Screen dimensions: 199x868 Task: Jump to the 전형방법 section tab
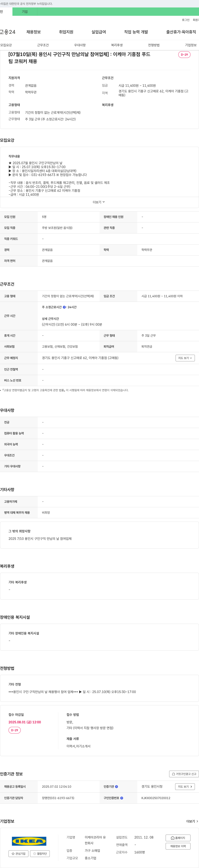154,45
